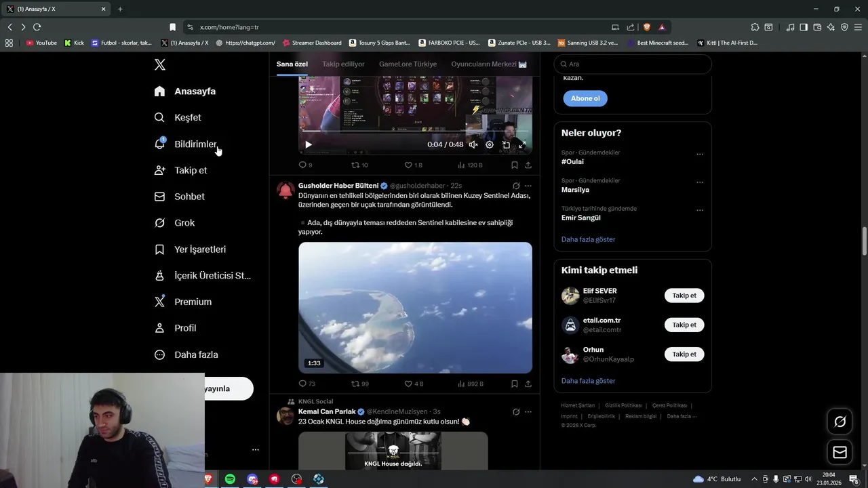Open more options for Marsilya trend
Viewport: 868px width, 488px height.
(x=700, y=182)
